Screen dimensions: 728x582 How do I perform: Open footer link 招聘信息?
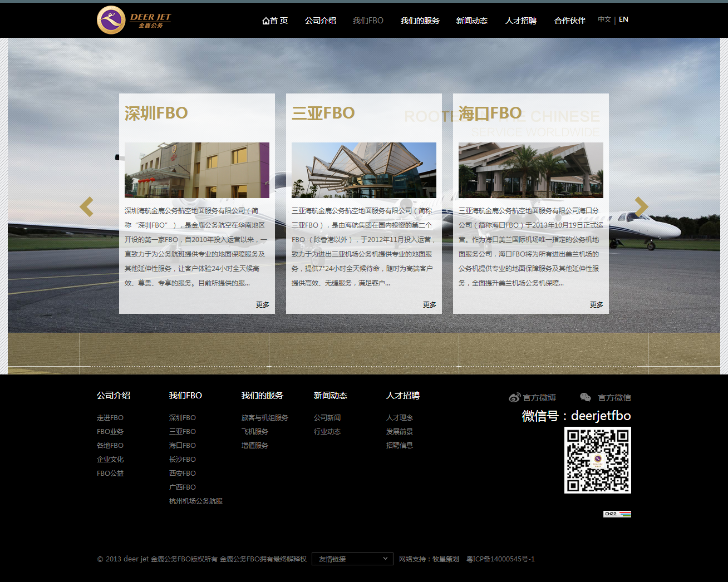coord(400,445)
